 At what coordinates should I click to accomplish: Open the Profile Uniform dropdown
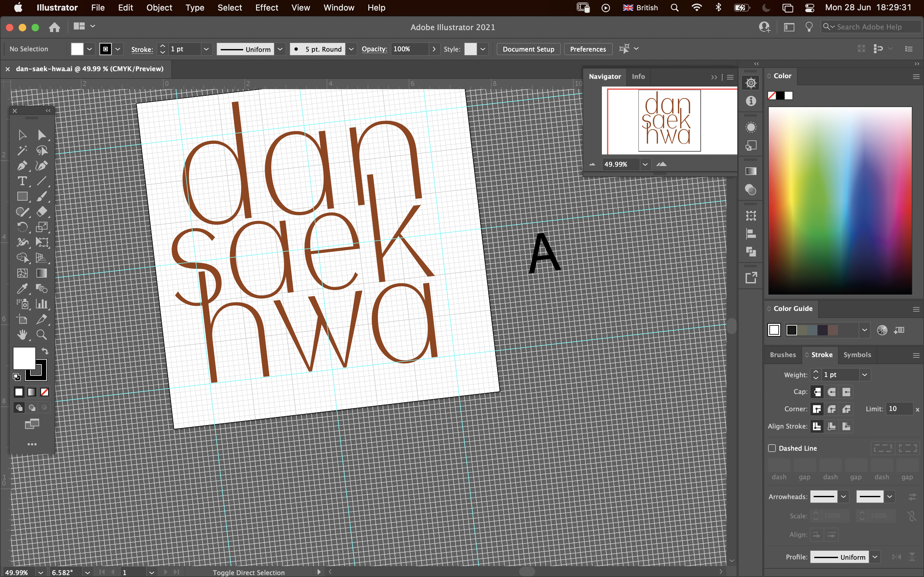[x=875, y=557]
